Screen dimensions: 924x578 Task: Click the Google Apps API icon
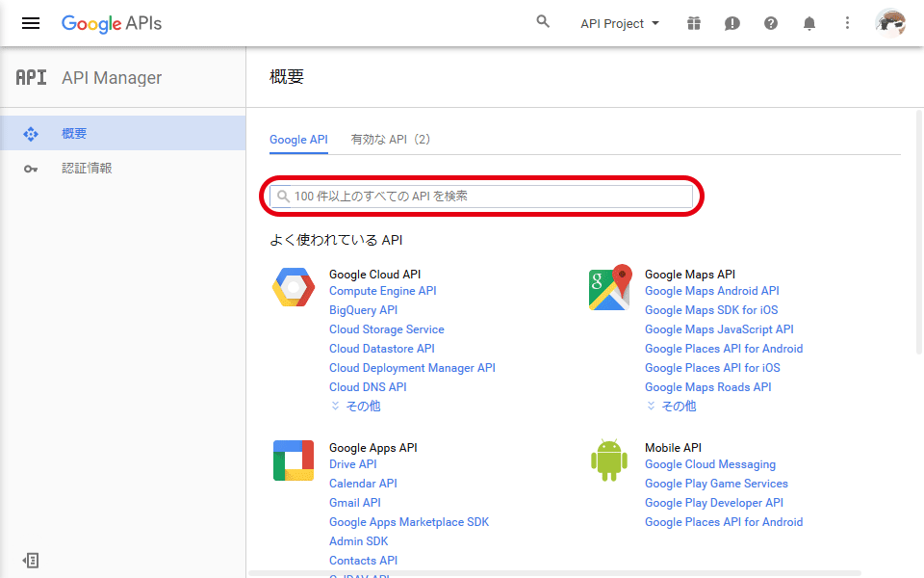294,460
